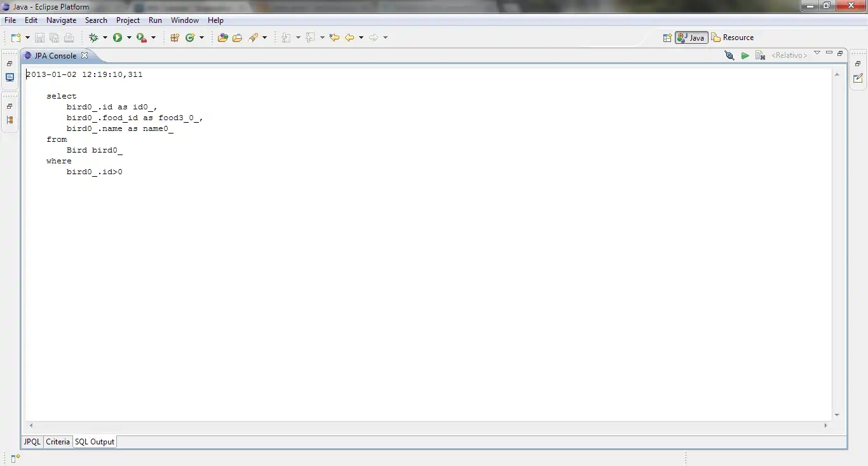The width and height of the screenshot is (868, 466).
Task: Close the JPA Console tab
Action: (x=85, y=56)
